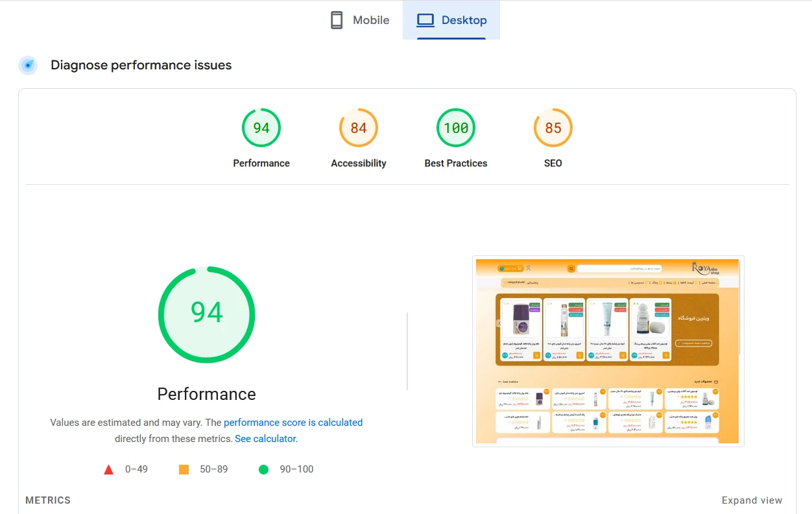
Task: Click the green circle 90–100 legend icon
Action: coord(263,469)
